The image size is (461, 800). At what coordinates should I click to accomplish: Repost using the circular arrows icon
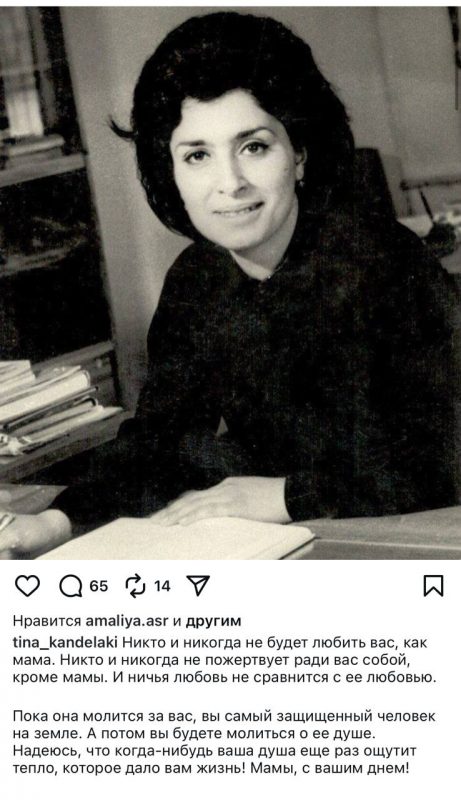point(136,586)
